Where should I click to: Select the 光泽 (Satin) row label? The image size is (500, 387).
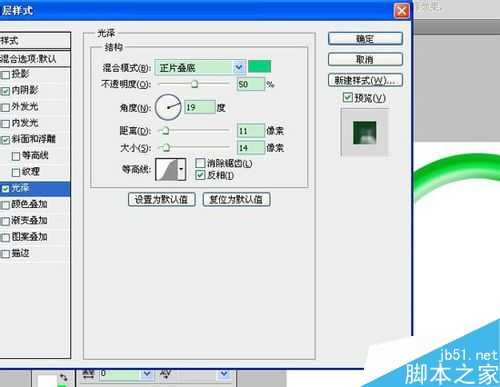[x=21, y=188]
